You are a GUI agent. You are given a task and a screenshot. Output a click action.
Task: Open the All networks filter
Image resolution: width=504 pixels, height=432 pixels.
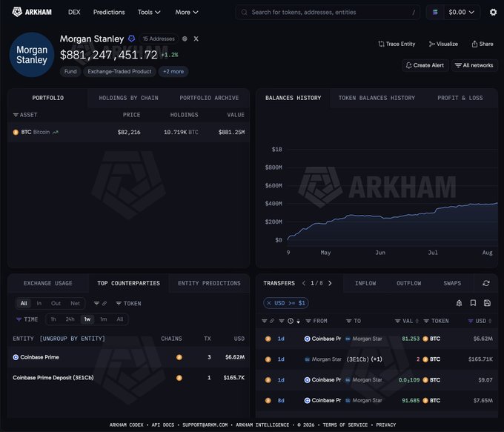(x=474, y=65)
